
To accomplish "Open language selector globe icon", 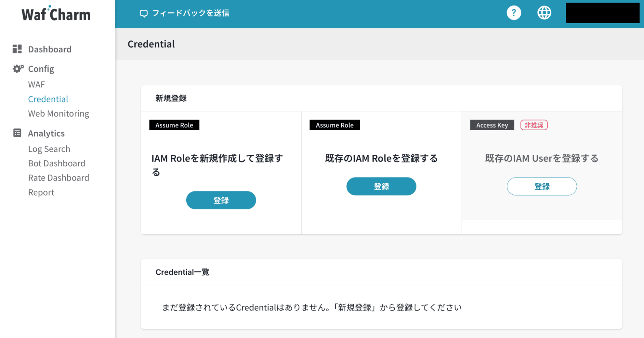I will pos(544,13).
